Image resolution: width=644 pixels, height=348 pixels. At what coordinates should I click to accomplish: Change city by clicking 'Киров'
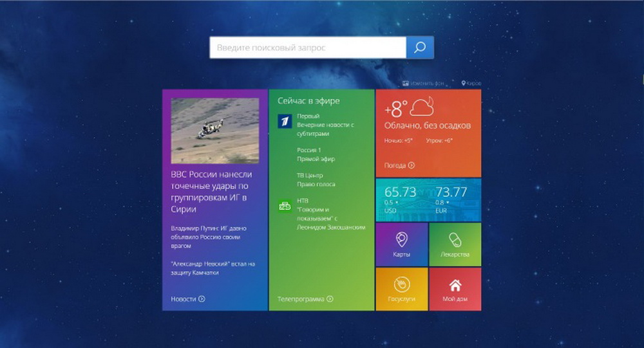point(473,84)
